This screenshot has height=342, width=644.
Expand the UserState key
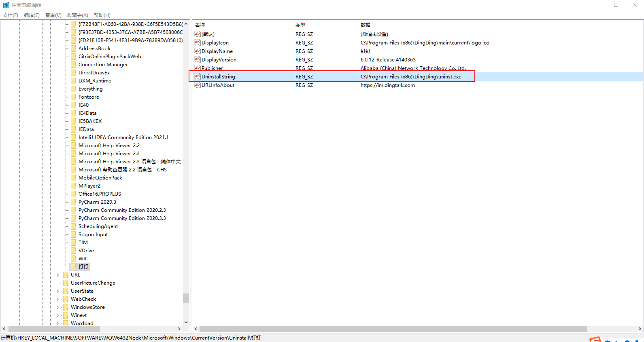57,291
